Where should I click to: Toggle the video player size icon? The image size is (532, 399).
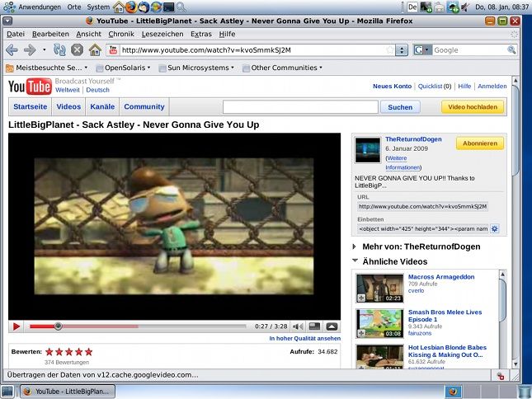[314, 326]
